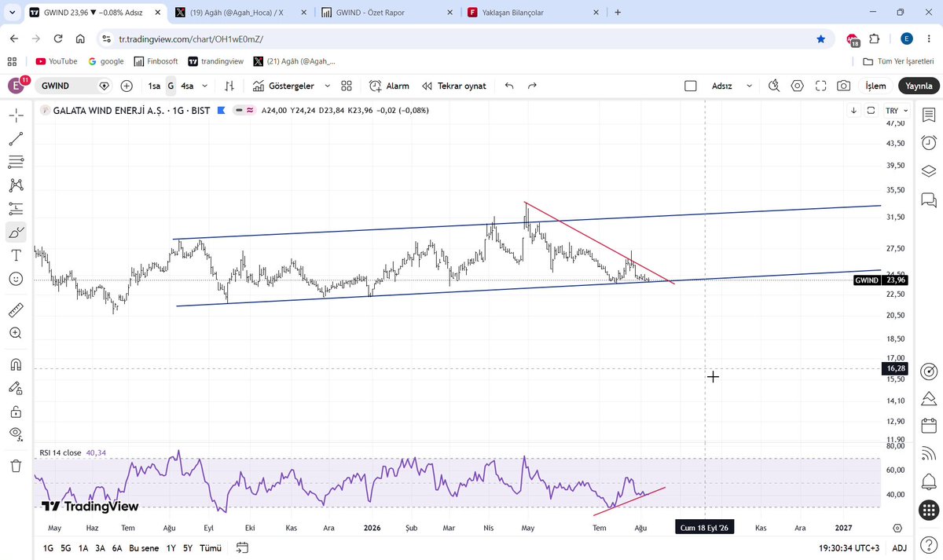Open the TRY currency dropdown

[x=896, y=111]
